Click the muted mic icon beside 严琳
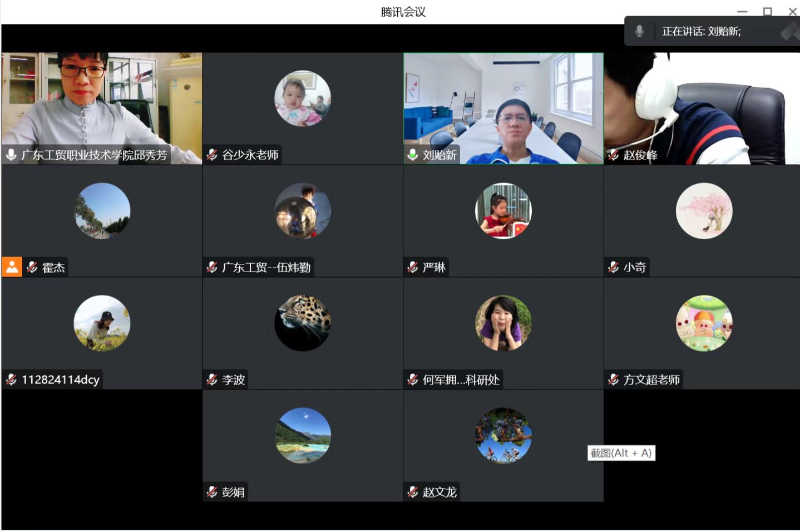 tap(413, 267)
